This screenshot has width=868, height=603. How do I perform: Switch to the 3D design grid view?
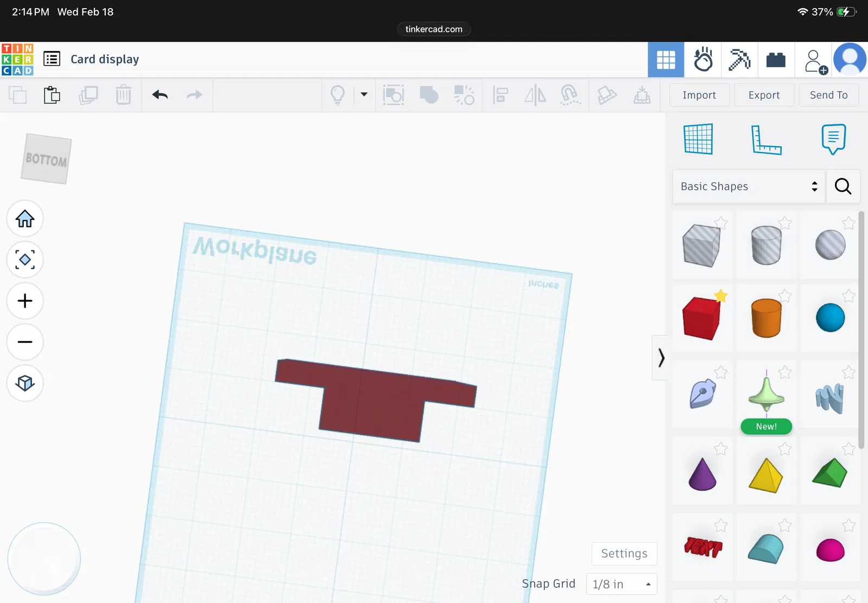[x=666, y=59]
